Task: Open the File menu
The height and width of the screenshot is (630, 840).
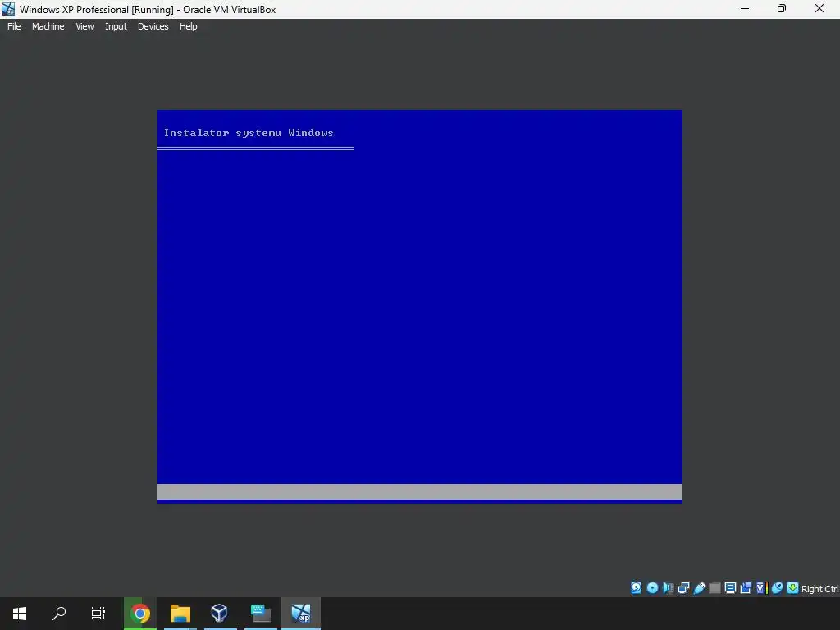Action: (14, 26)
